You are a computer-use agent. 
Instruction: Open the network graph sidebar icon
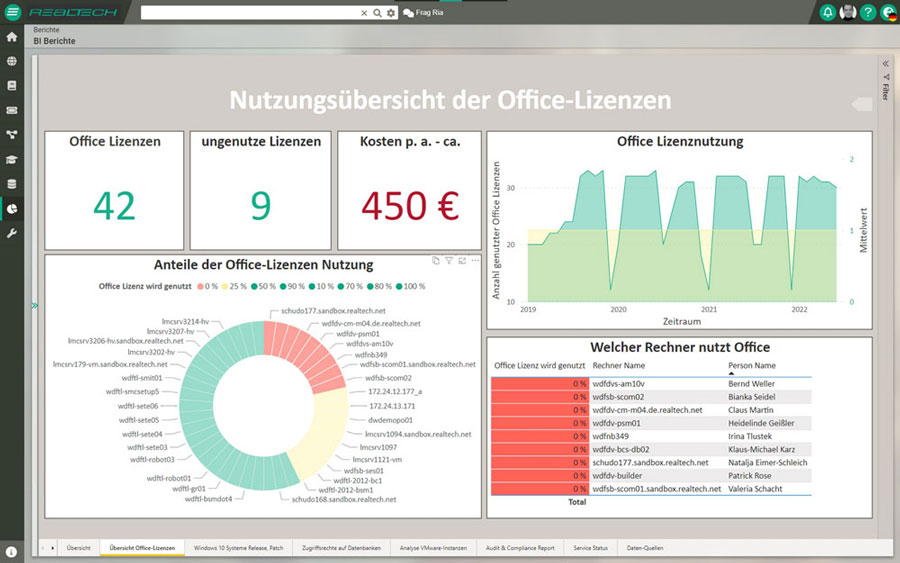point(11,135)
